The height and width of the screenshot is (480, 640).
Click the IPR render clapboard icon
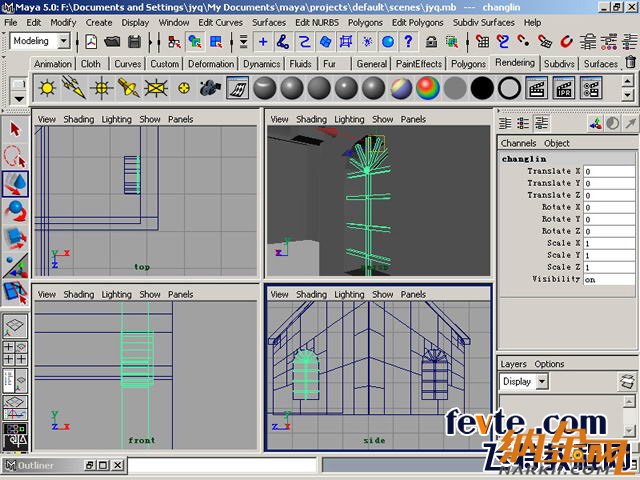[x=564, y=88]
